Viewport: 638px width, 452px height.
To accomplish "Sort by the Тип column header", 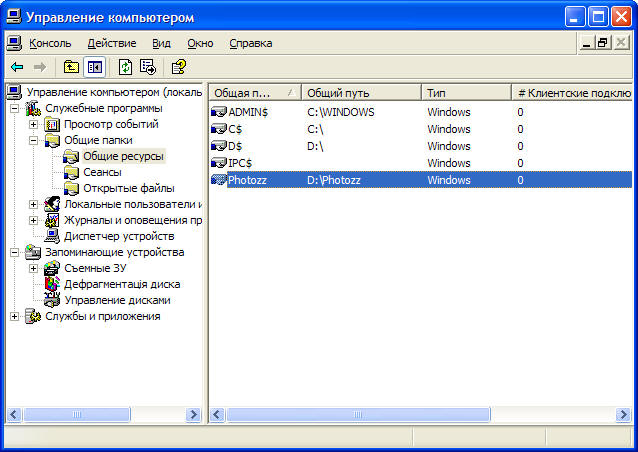I will (466, 93).
